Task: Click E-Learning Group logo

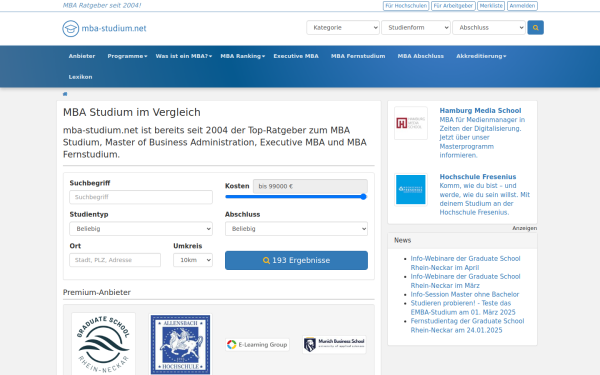Action: click(x=257, y=344)
